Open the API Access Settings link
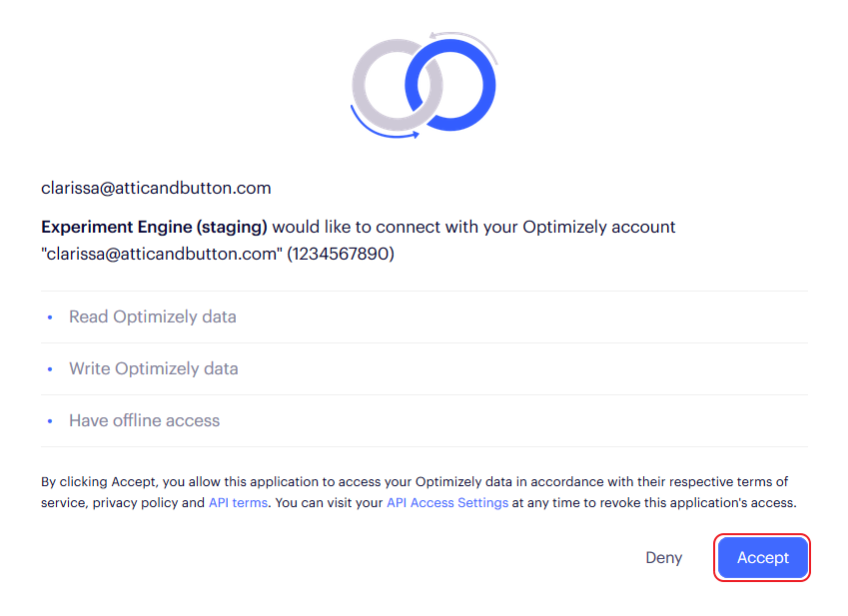The image size is (848, 616). pyautogui.click(x=447, y=502)
